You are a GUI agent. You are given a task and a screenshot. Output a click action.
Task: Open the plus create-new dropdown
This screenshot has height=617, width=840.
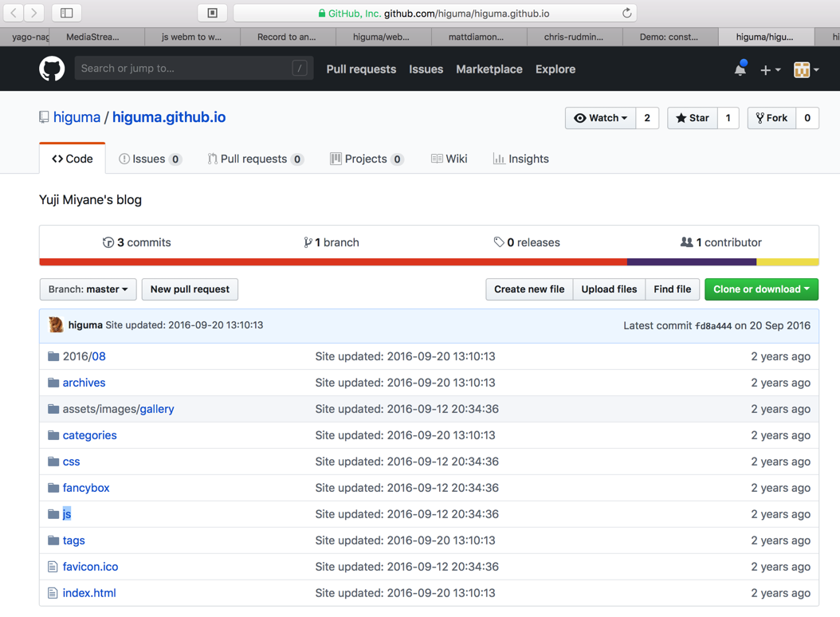(771, 69)
